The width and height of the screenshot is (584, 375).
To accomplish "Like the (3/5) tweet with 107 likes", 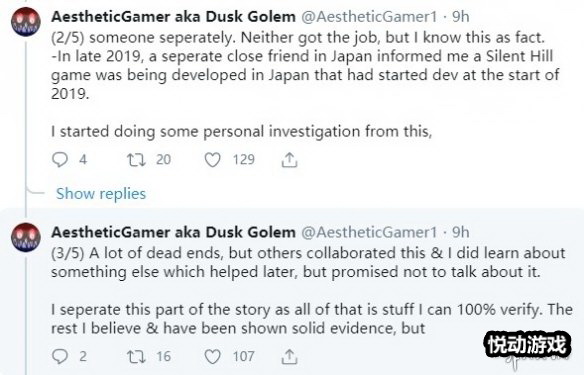I will point(213,357).
